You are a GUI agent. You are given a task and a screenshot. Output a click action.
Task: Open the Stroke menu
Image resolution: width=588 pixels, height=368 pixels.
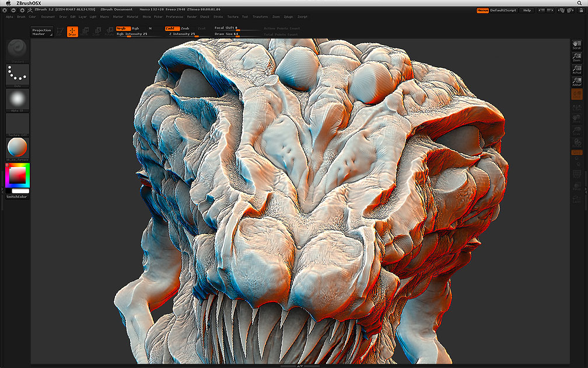tap(218, 17)
